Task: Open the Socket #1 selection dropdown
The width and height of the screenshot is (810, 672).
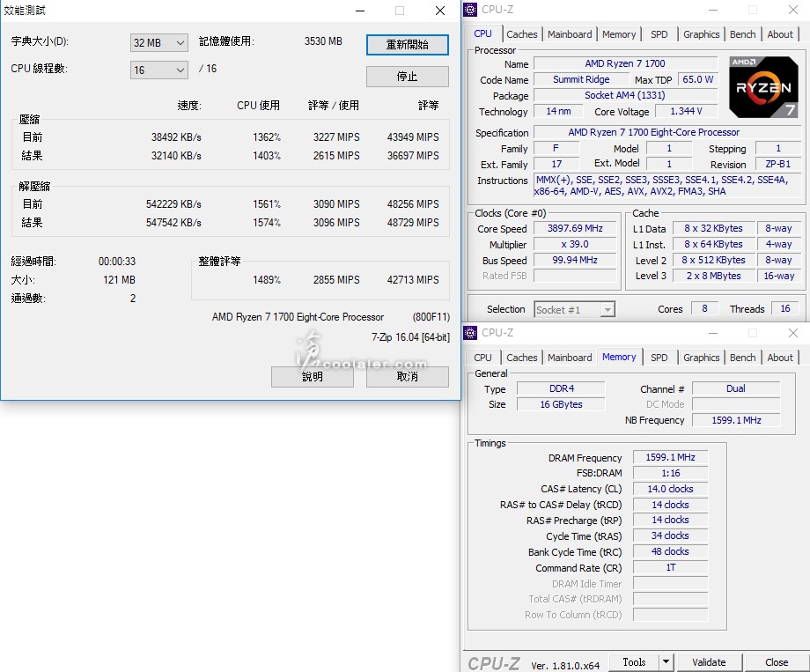Action: (574, 310)
